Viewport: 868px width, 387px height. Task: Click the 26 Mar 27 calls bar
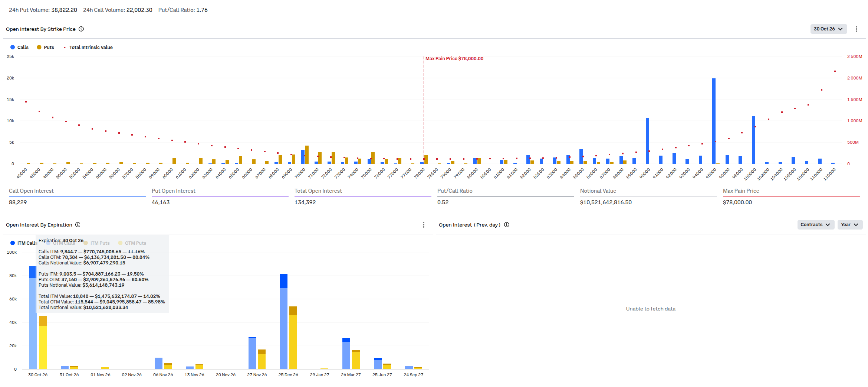(346, 354)
